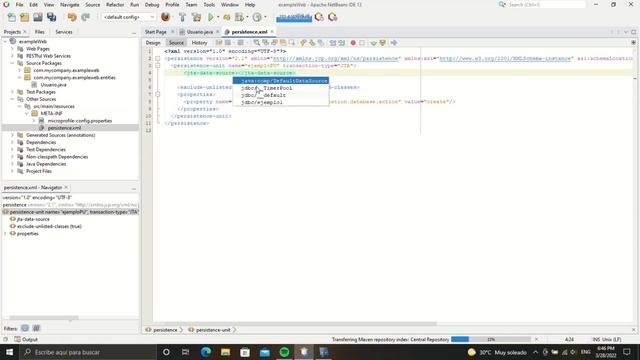Click the Redo arrow icon
The image size is (640, 360).
85,17
